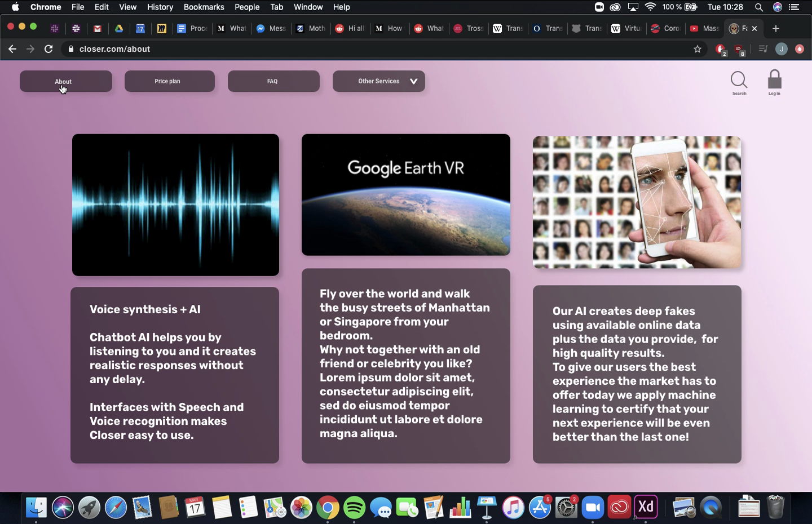
Task: Click the Wi-Fi status icon
Action: 650,7
